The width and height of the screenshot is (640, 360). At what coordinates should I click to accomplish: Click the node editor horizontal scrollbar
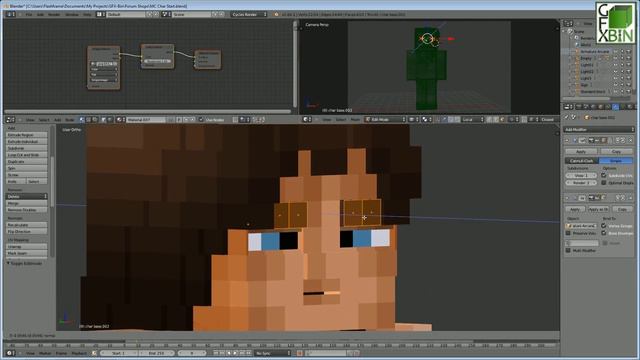[x=147, y=111]
